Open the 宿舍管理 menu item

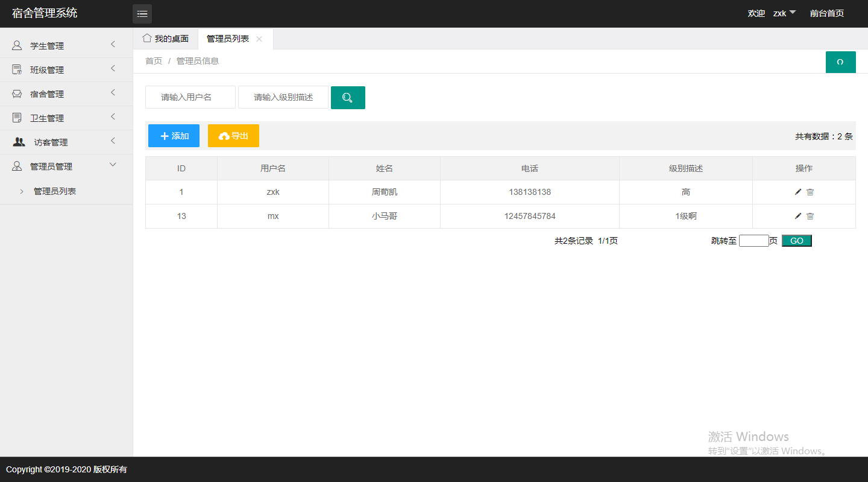click(66, 94)
